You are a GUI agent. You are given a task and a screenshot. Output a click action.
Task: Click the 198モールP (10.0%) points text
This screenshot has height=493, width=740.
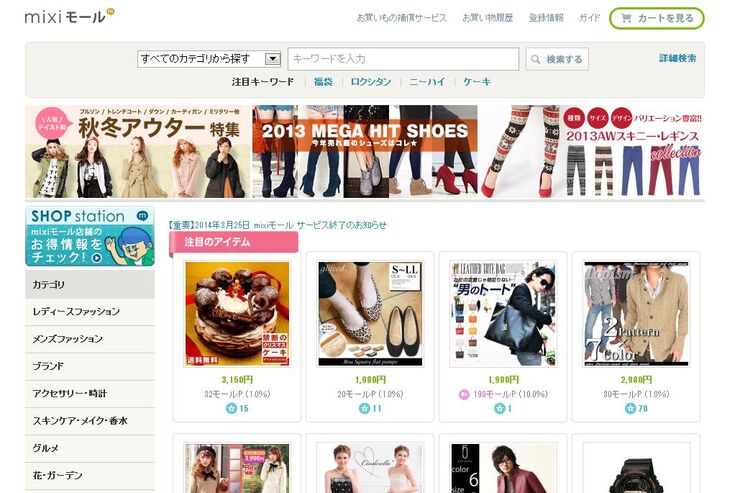coord(510,394)
